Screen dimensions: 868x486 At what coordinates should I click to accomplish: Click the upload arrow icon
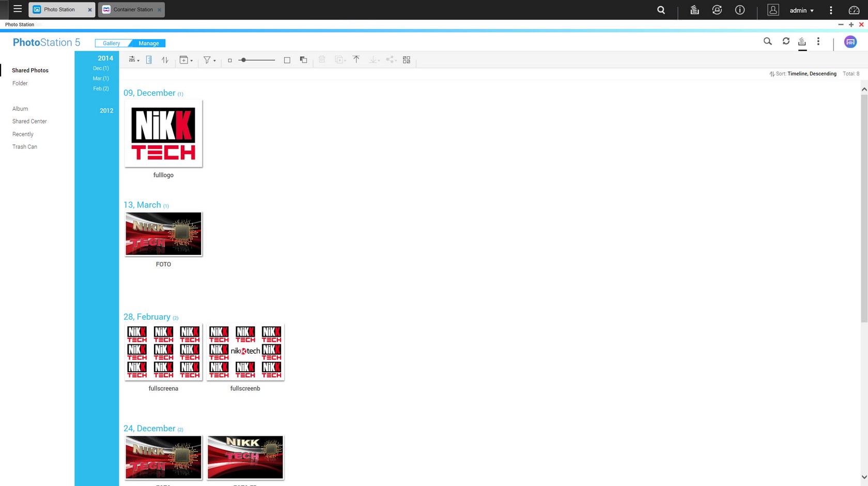point(356,60)
